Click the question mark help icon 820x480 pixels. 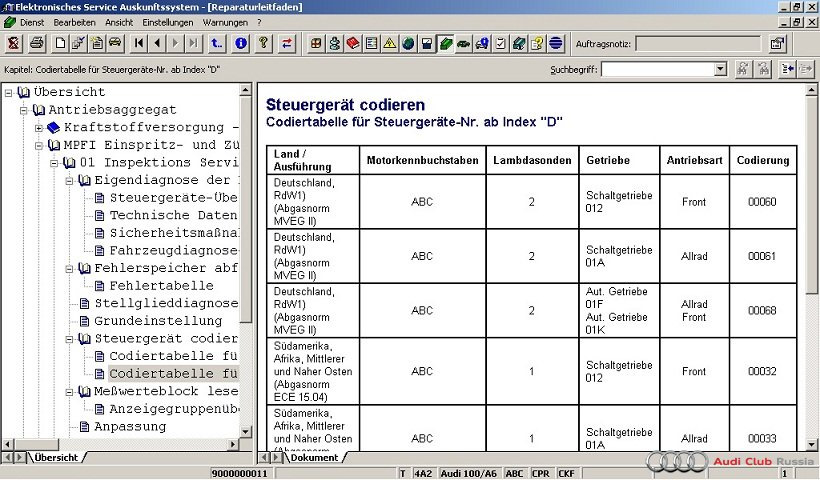coord(264,43)
